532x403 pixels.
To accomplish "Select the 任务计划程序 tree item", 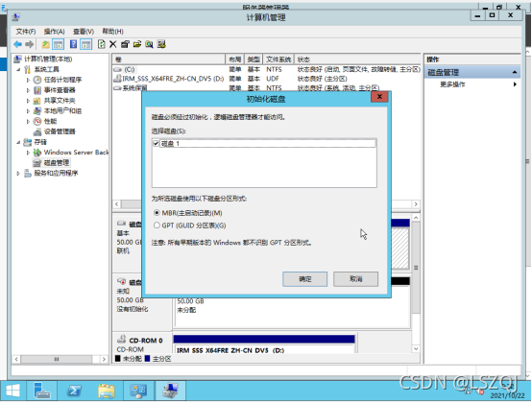I will point(62,80).
